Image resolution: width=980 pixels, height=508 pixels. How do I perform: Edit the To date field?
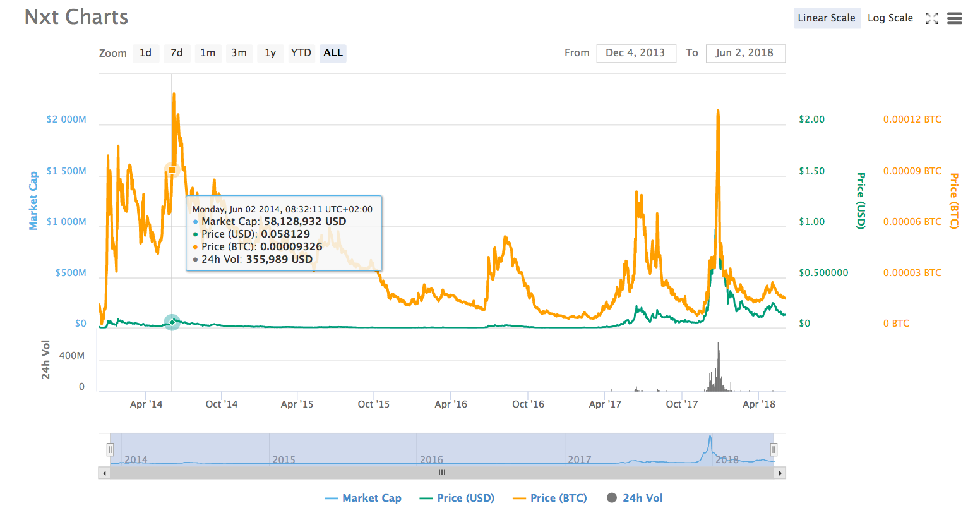tap(745, 53)
